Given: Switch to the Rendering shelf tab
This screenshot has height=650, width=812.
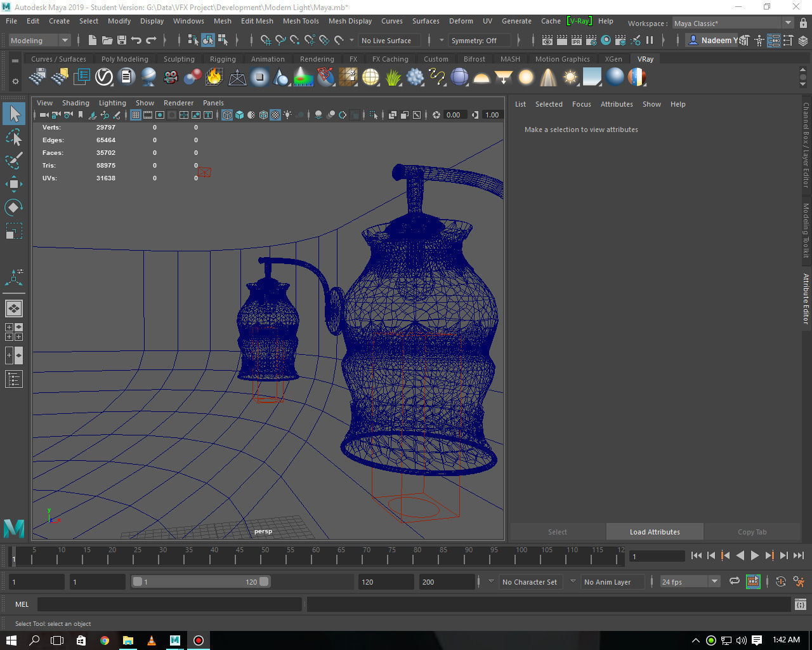Looking at the screenshot, I should point(317,59).
